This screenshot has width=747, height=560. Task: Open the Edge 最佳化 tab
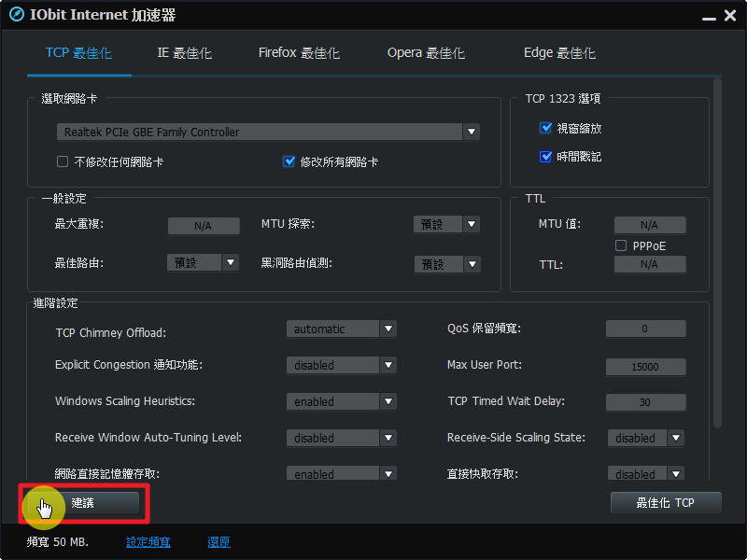pos(559,53)
